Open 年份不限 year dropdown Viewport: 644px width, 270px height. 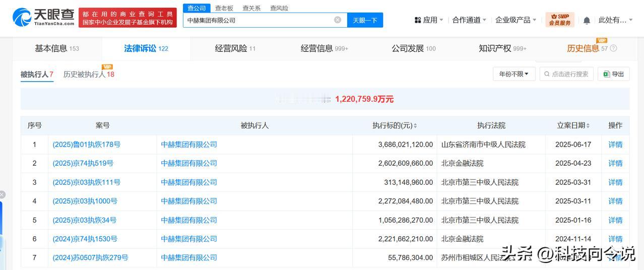pyautogui.click(x=514, y=74)
